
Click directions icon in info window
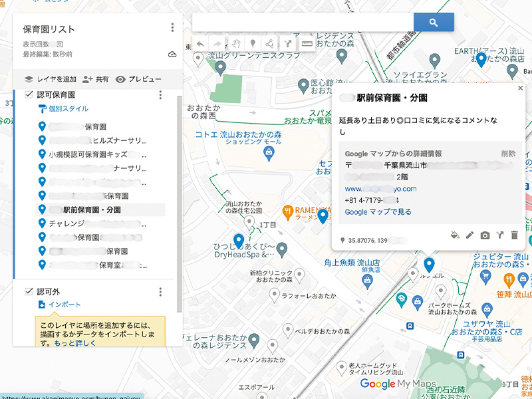pyautogui.click(x=500, y=235)
